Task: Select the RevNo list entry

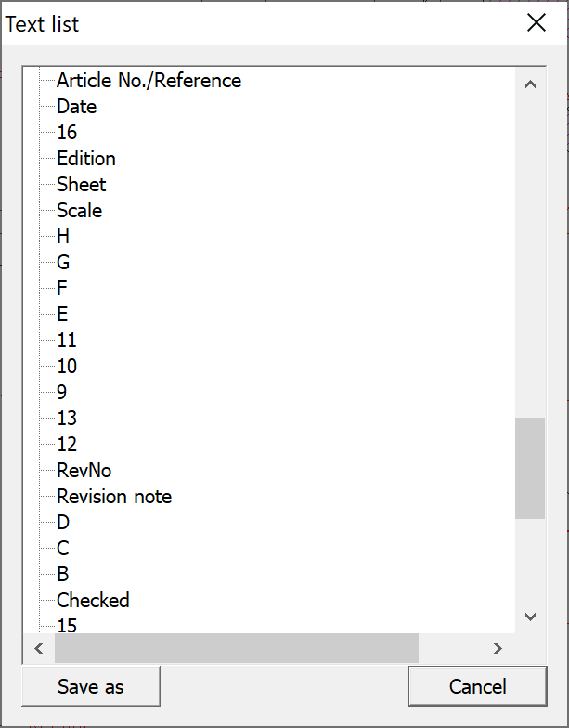Action: (84, 471)
